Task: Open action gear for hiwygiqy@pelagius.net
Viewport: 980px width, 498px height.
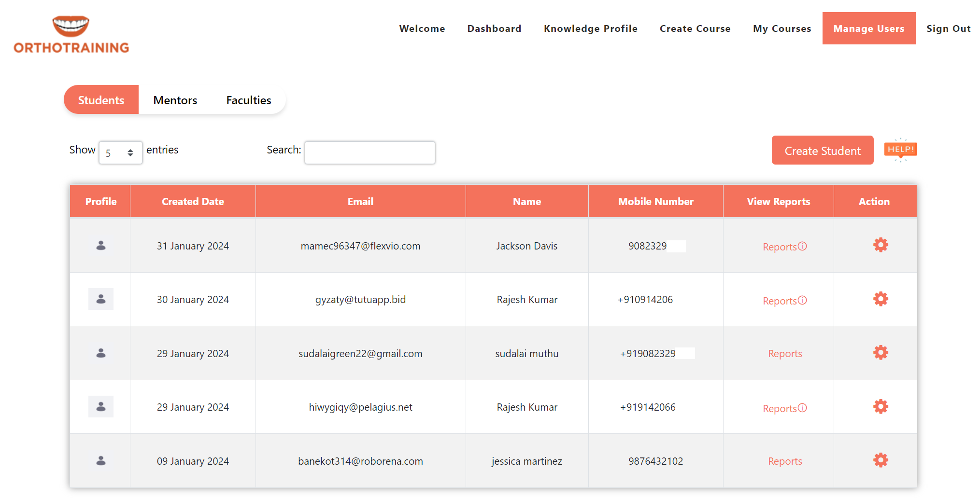Action: coord(880,407)
